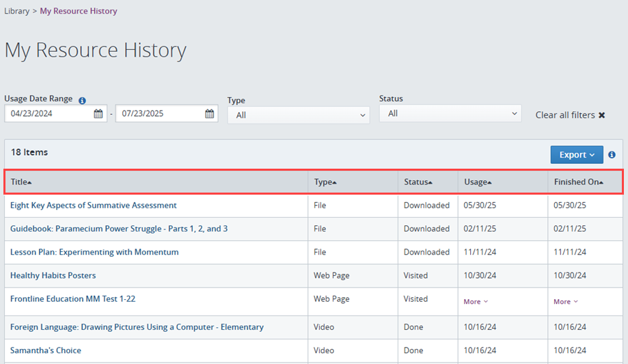Sort table by Usage column
This screenshot has height=364, width=628.
(478, 182)
